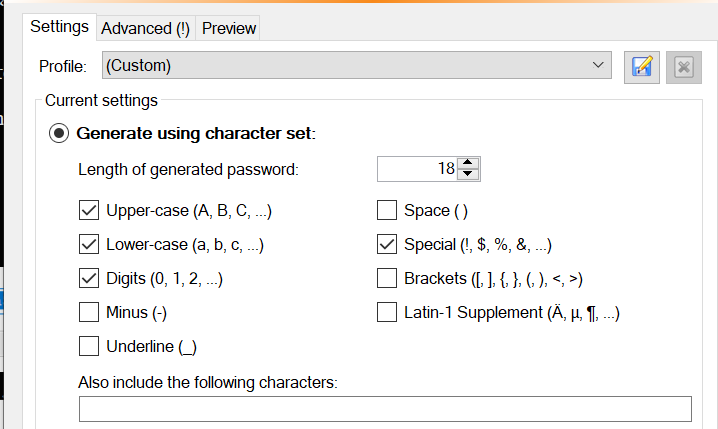Enable the Underline (_) checkbox
The width and height of the screenshot is (718, 429).
click(89, 346)
